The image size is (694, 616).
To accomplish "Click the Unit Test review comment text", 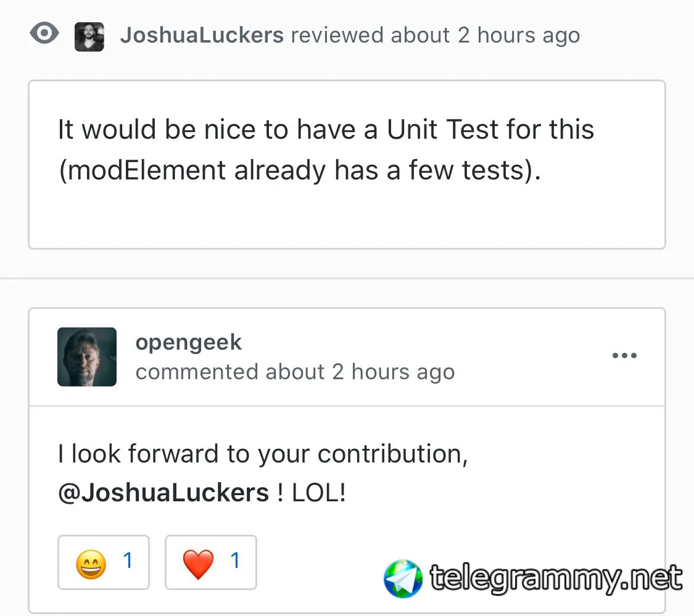I will [326, 130].
